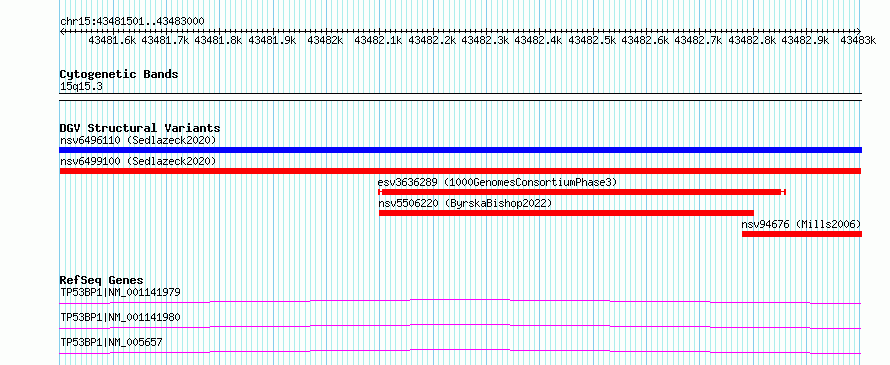The height and width of the screenshot is (365, 890).
Task: Open nsv5506220 (ByrskaBishop2022) label
Action: [465, 203]
